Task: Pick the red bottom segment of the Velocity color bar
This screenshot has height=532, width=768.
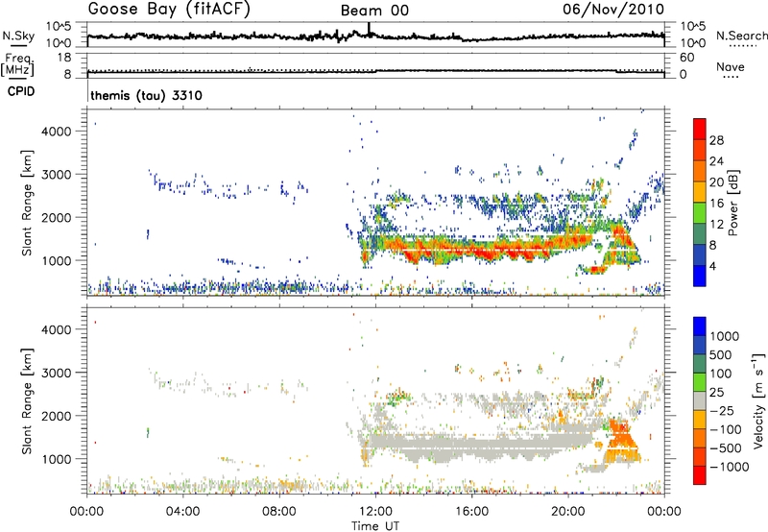Action: tap(700, 475)
